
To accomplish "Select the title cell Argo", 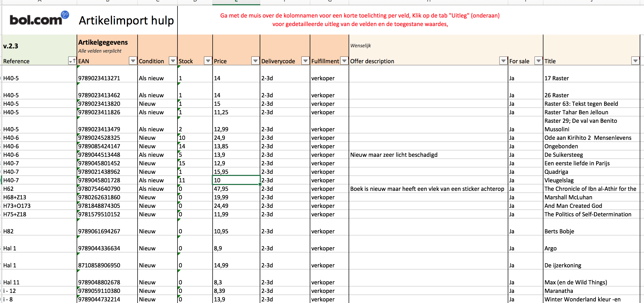I will pyautogui.click(x=591, y=244).
